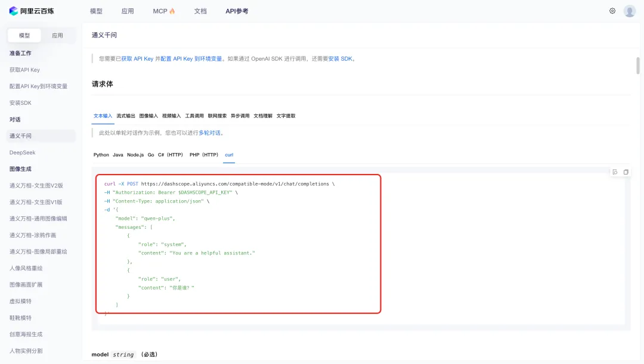Open DeepSeek in sidebar

22,153
